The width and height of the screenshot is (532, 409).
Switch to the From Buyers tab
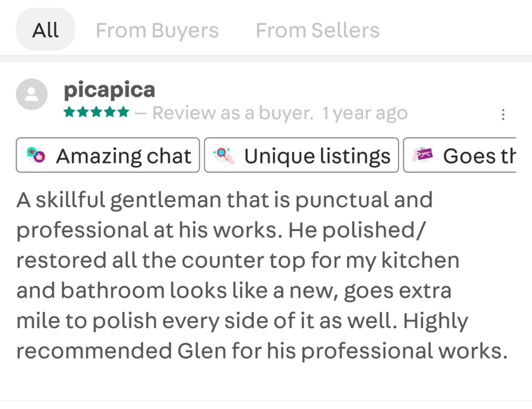pos(157,30)
